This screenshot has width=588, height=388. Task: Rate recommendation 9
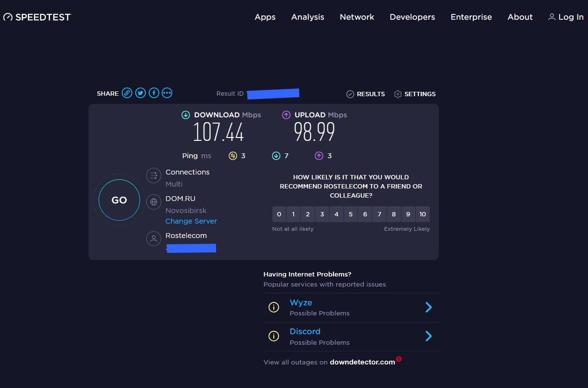tap(409, 214)
